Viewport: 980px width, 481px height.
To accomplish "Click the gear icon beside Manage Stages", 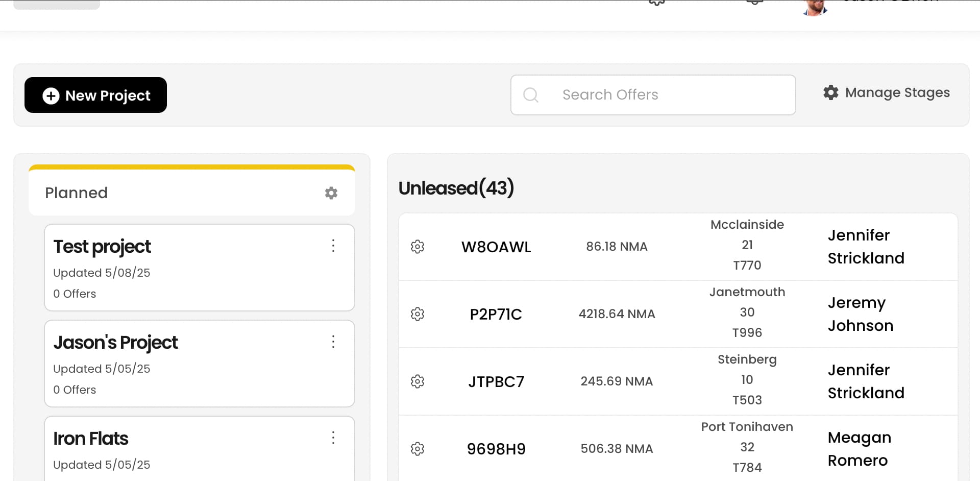I will click(x=831, y=92).
